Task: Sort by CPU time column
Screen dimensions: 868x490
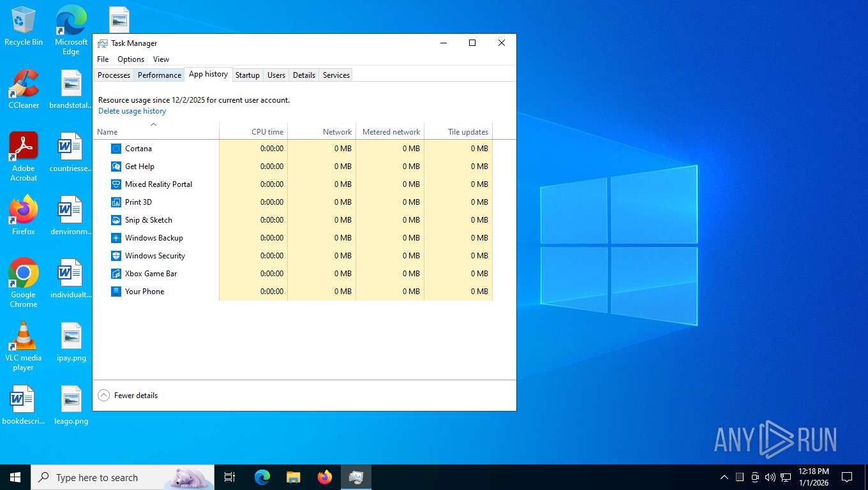Action: pos(254,131)
